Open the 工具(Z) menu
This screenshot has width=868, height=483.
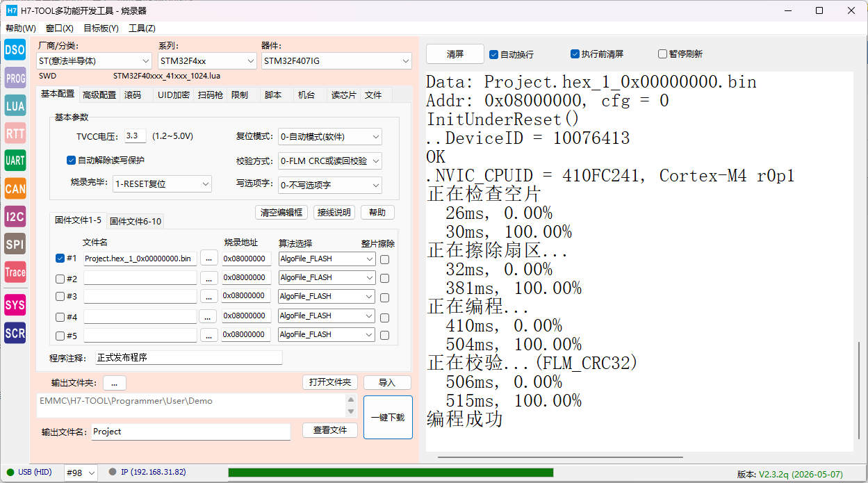click(x=142, y=28)
